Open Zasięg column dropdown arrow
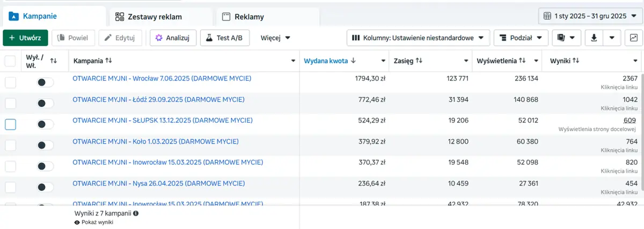This screenshot has height=229, width=644. (466, 61)
